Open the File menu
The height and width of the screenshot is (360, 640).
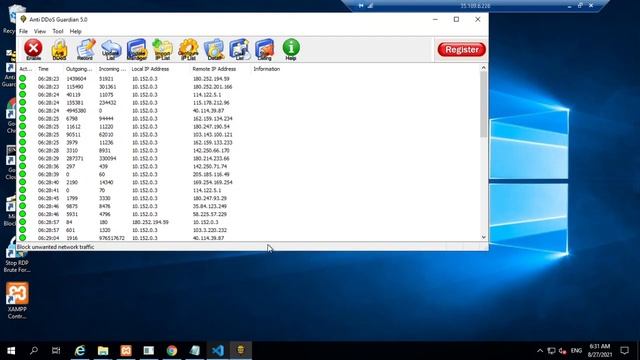coord(23,31)
